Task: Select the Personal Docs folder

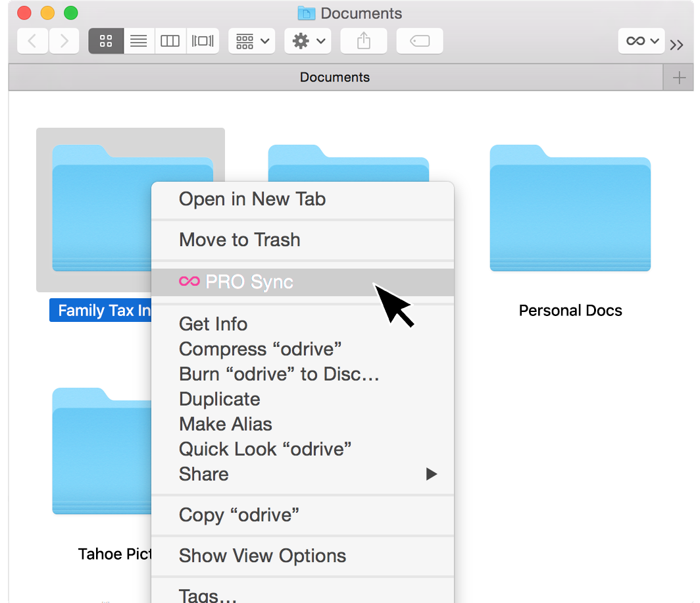Action: 570,208
